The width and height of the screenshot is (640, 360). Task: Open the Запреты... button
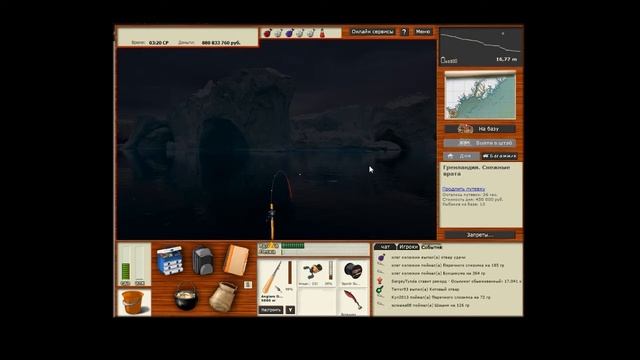pyautogui.click(x=480, y=235)
